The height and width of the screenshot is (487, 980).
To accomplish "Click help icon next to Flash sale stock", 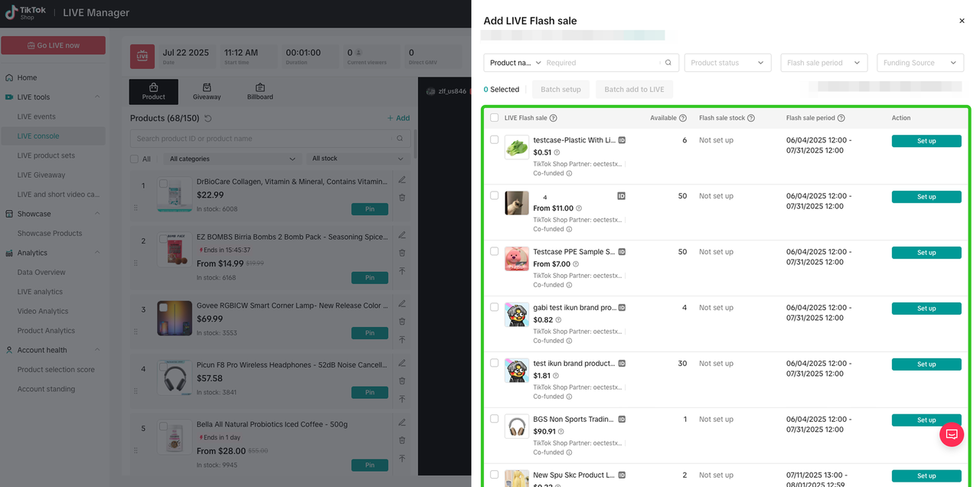I will pyautogui.click(x=751, y=118).
